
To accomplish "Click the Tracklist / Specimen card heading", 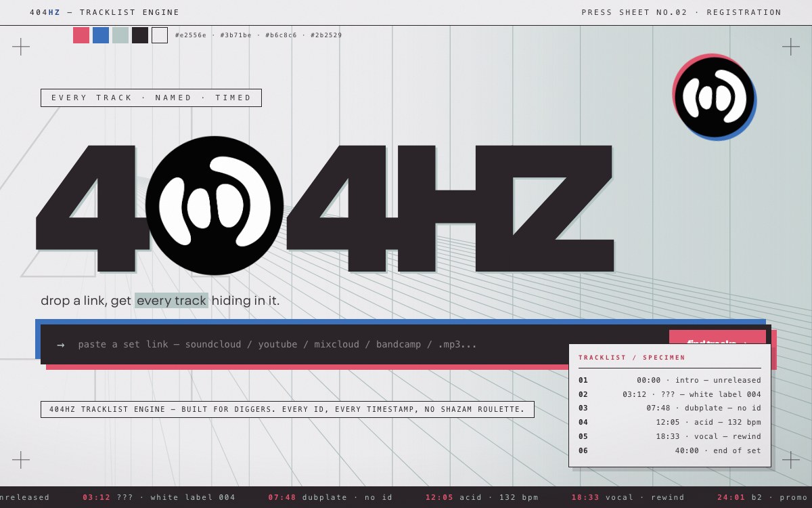I will (x=632, y=358).
